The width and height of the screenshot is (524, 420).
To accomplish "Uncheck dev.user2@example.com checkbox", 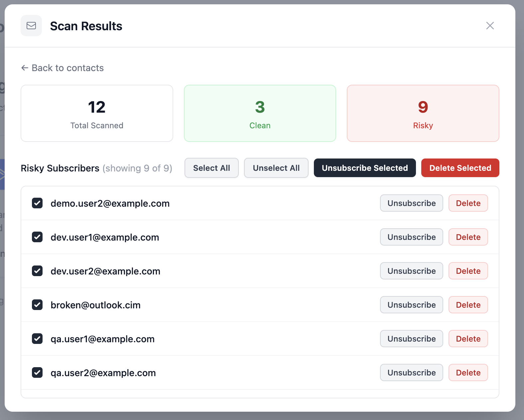I will pyautogui.click(x=37, y=271).
